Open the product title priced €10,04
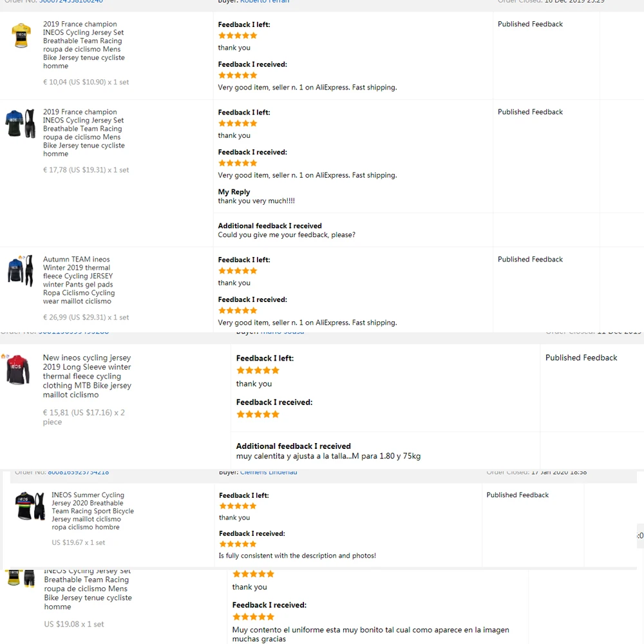Screen dimensions: 644x644 click(x=83, y=45)
